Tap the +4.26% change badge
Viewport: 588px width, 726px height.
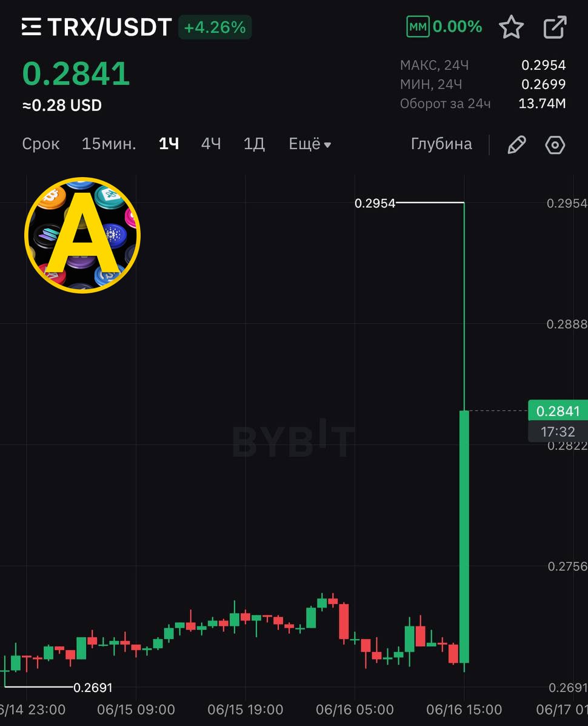(215, 27)
